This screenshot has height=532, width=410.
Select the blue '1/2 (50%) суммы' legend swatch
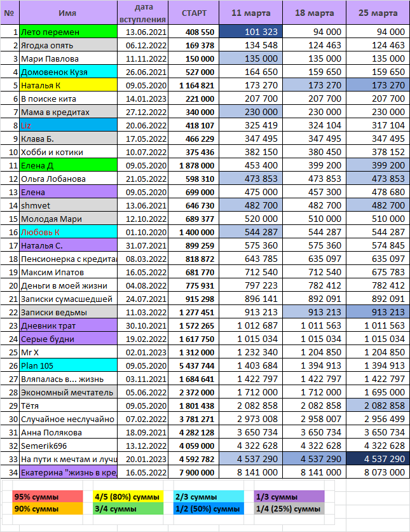(x=208, y=508)
